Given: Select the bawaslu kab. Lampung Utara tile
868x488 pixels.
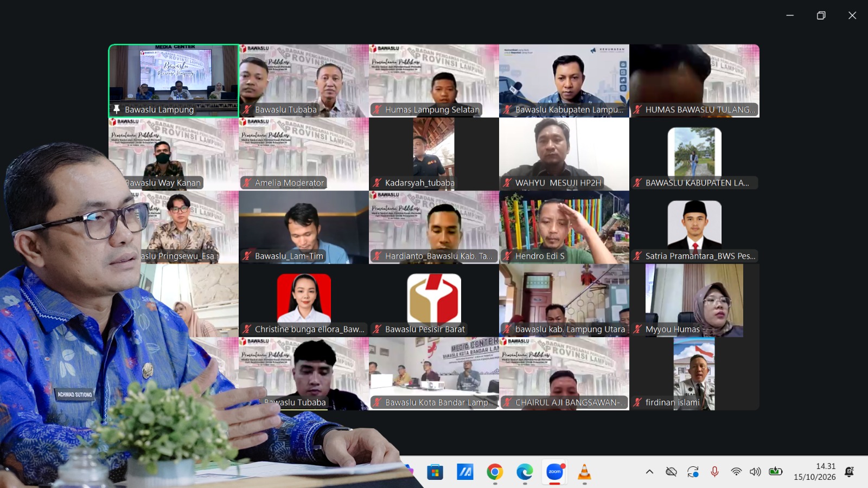Looking at the screenshot, I should pyautogui.click(x=564, y=300).
